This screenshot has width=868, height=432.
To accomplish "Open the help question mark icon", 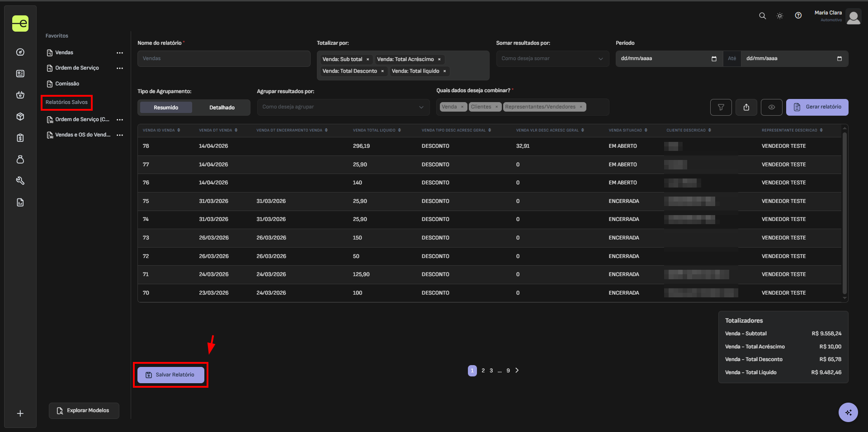I will (x=798, y=16).
